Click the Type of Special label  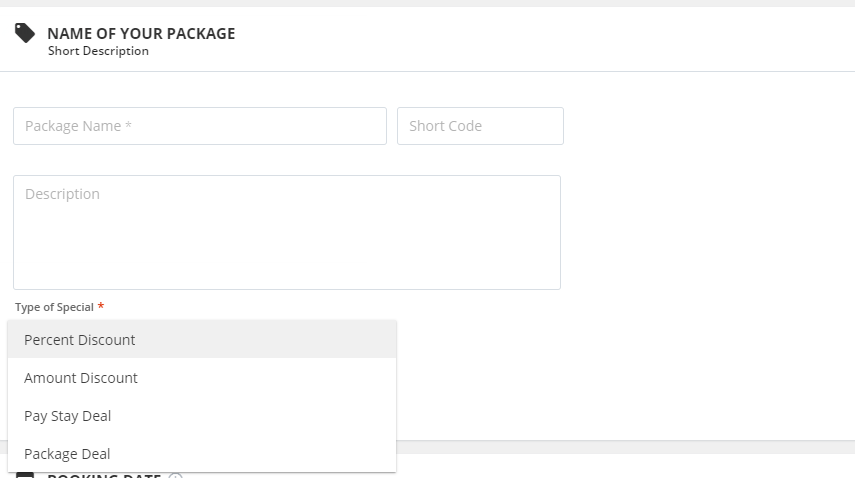pyautogui.click(x=54, y=307)
